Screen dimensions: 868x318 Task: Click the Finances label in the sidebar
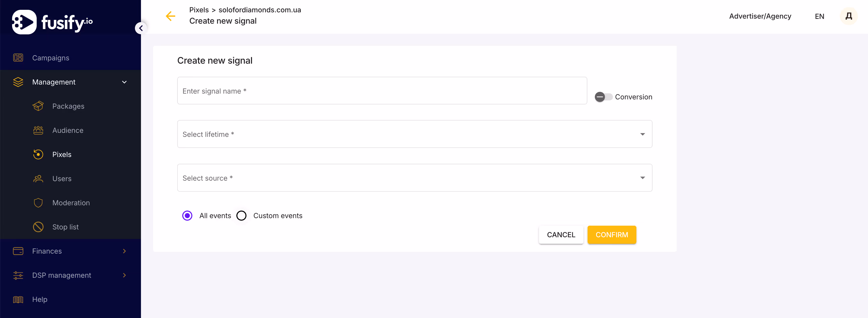[47, 251]
